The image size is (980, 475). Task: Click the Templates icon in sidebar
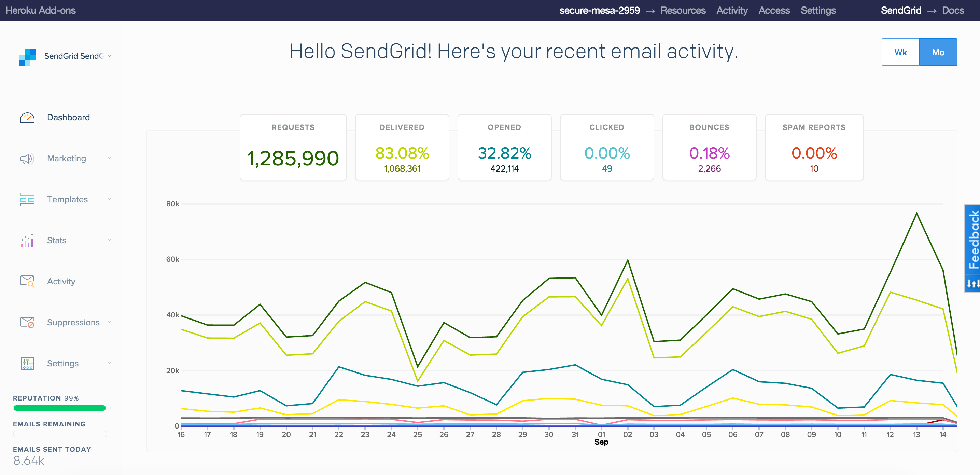click(26, 199)
